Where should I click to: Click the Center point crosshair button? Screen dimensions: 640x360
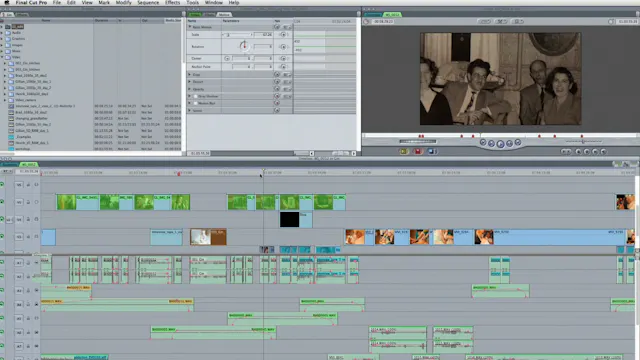(227, 58)
